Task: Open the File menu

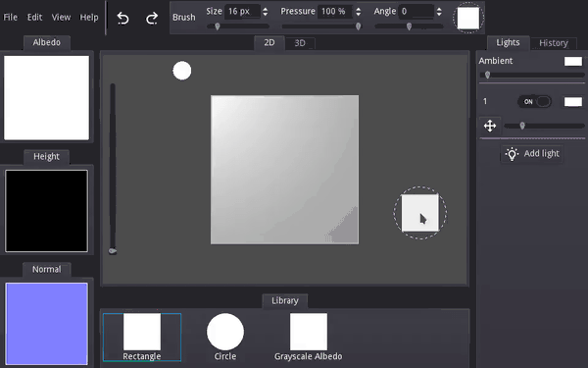Action: 11,18
